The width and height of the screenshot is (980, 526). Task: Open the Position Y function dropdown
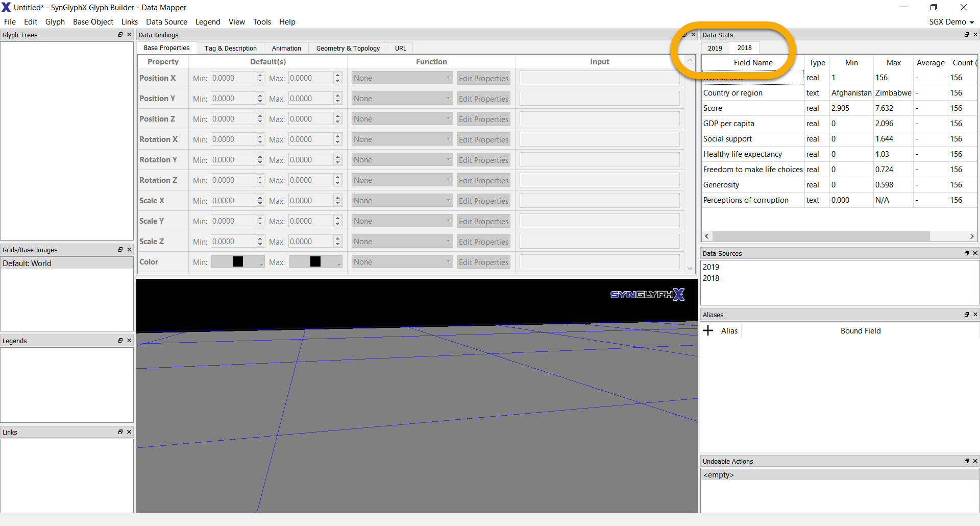[x=402, y=99]
